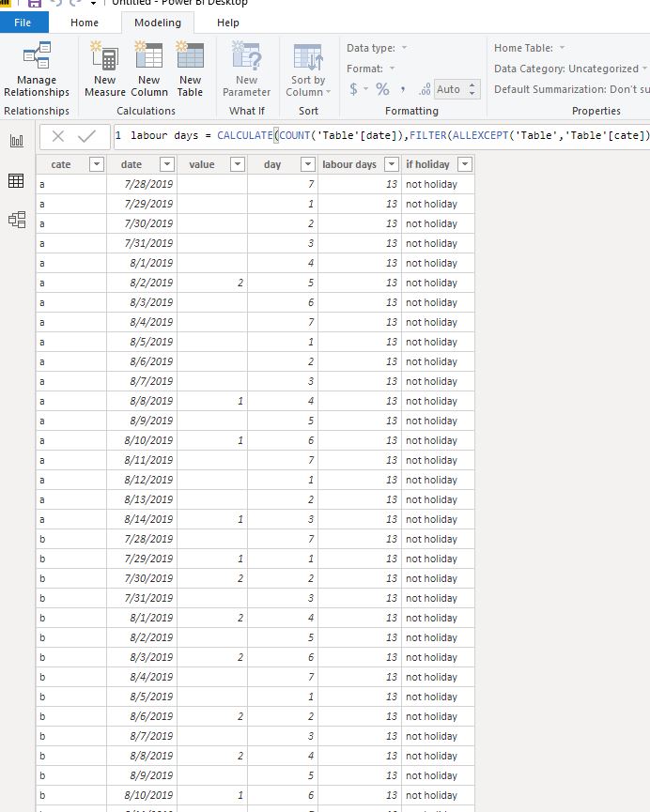
Task: Add a New Column
Action: pos(149,69)
